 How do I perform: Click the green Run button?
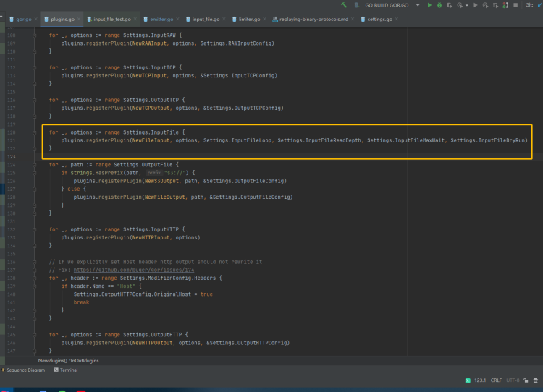tap(429, 5)
